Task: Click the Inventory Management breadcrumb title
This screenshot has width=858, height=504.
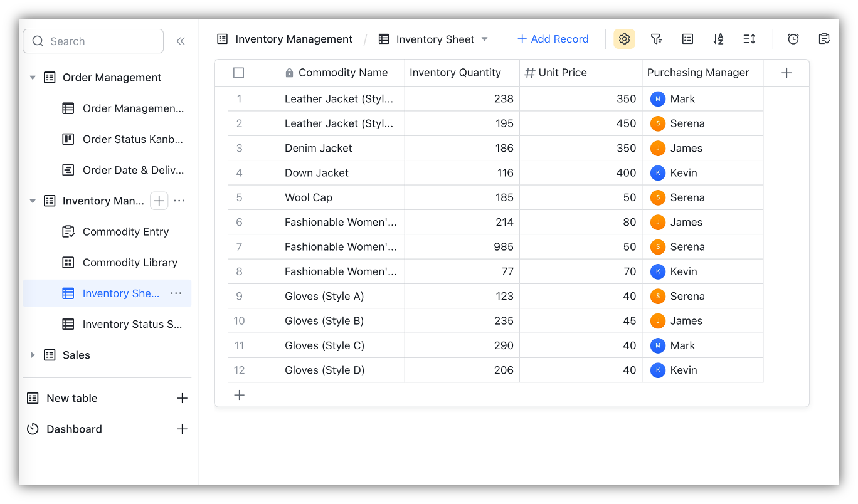Action: (x=294, y=39)
